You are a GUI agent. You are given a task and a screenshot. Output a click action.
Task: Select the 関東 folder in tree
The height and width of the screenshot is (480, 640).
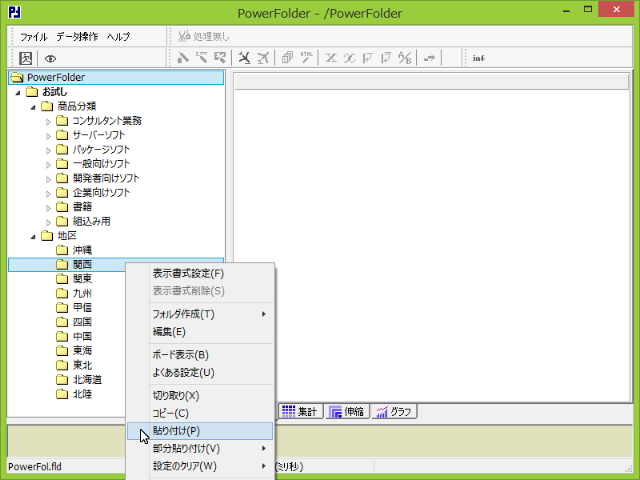82,279
